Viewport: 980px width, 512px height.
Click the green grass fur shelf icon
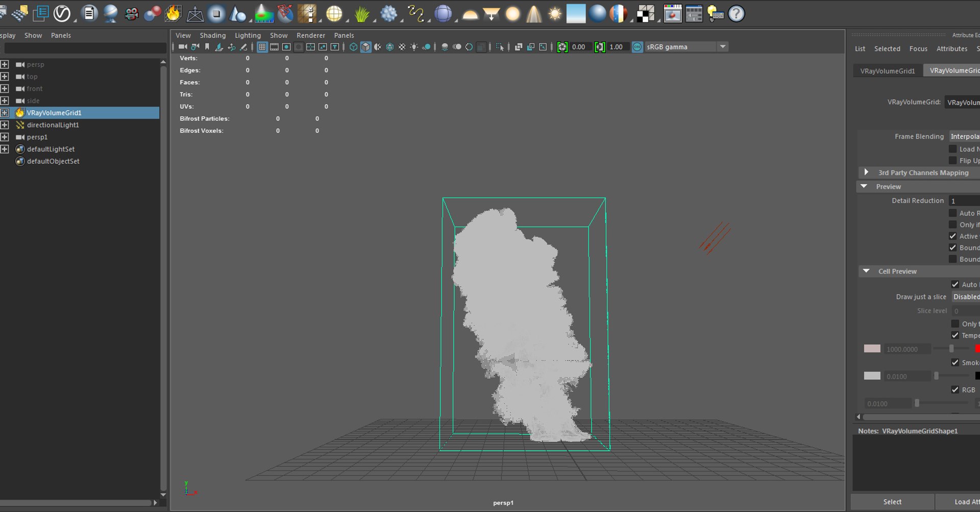pyautogui.click(x=362, y=14)
